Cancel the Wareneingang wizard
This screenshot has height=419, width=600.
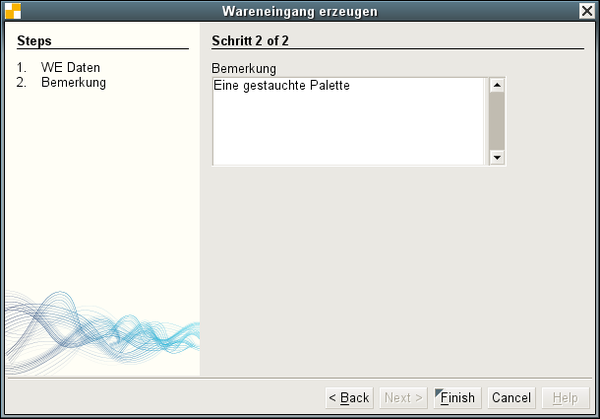pos(511,398)
